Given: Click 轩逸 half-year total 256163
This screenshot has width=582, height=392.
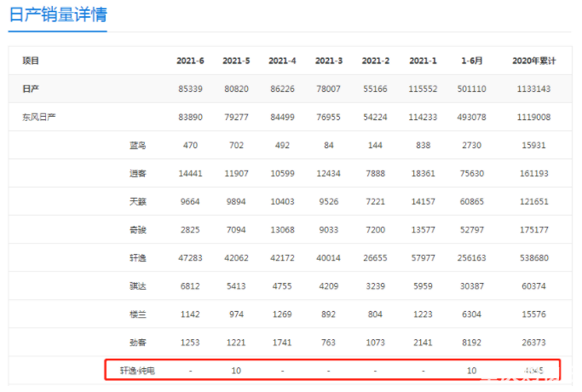Looking at the screenshot, I should pos(471,257).
